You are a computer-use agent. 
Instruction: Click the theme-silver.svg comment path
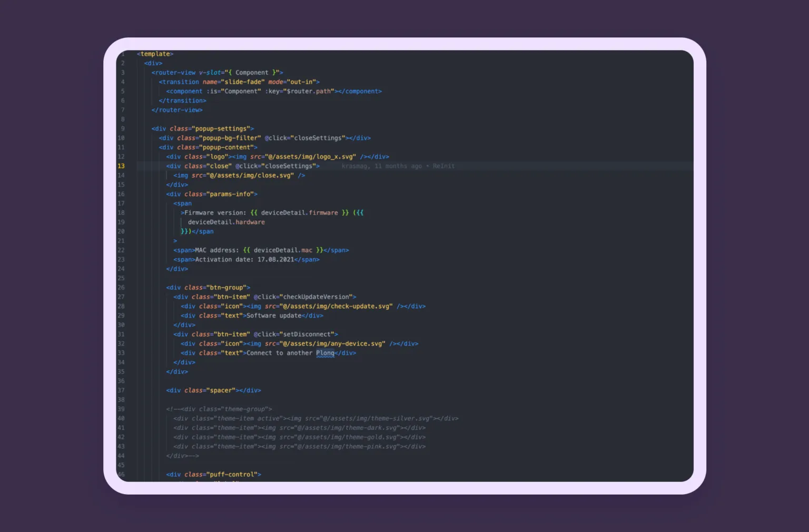[x=376, y=419]
